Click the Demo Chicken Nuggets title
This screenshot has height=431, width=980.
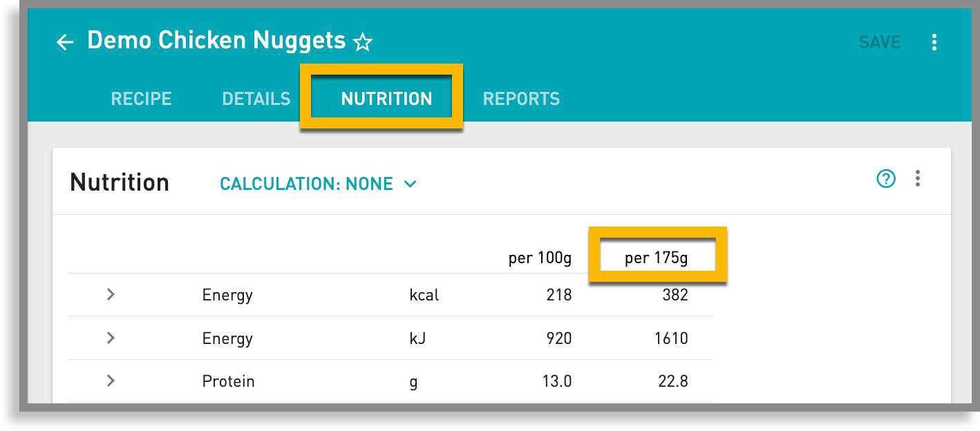215,40
